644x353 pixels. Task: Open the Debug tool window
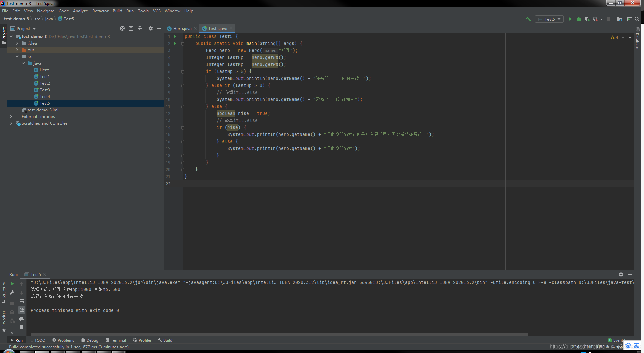(90, 340)
